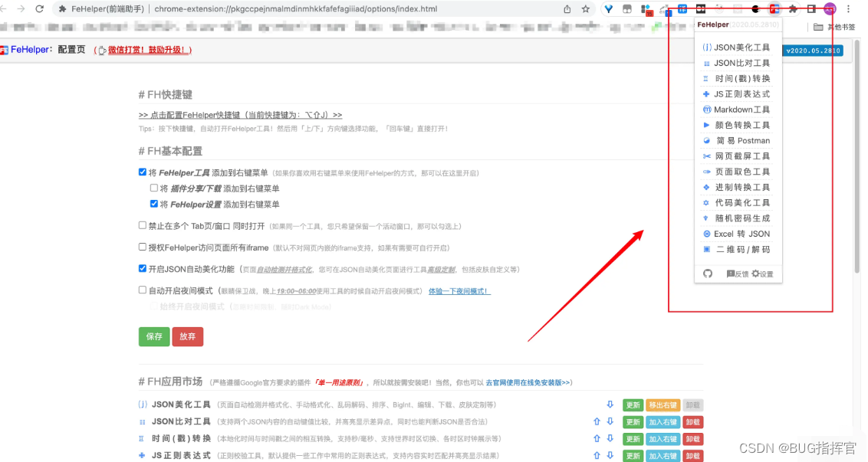This screenshot has width=868, height=462.
Task: Click the green 保存 button
Action: [154, 336]
